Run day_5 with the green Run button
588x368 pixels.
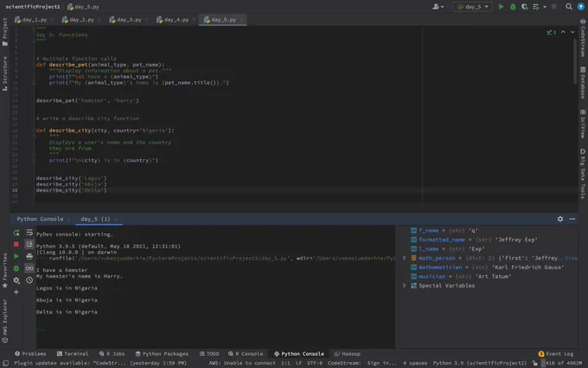[x=501, y=7]
